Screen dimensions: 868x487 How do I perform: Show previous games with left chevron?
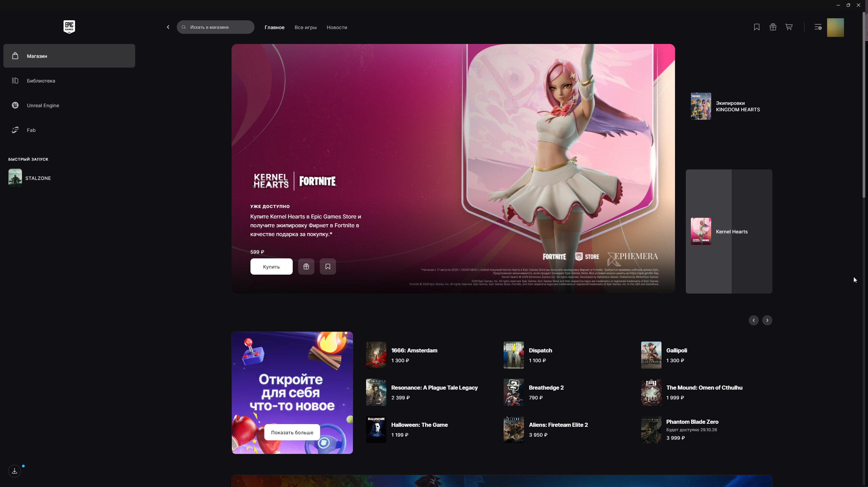pyautogui.click(x=754, y=320)
